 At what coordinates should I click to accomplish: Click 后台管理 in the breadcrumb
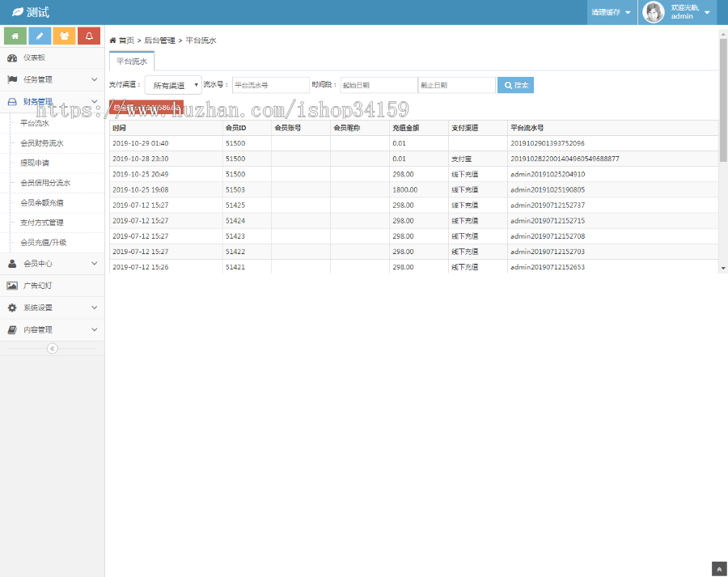pyautogui.click(x=159, y=40)
